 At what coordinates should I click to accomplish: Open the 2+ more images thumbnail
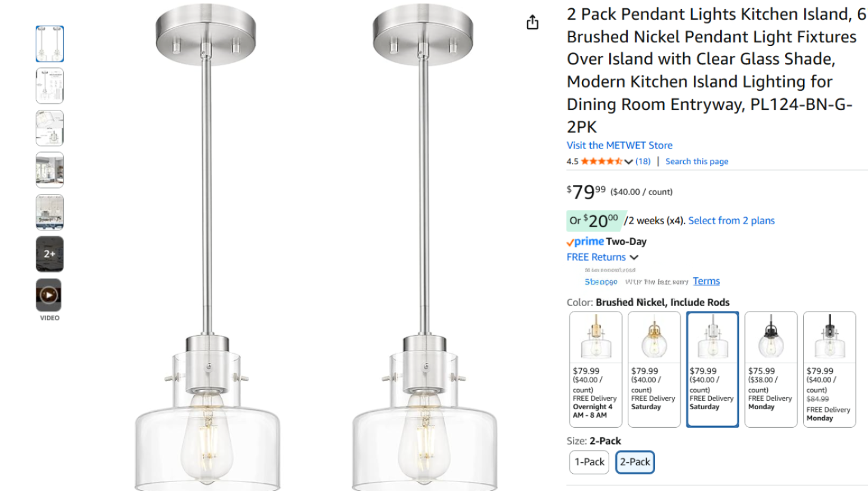pyautogui.click(x=49, y=254)
